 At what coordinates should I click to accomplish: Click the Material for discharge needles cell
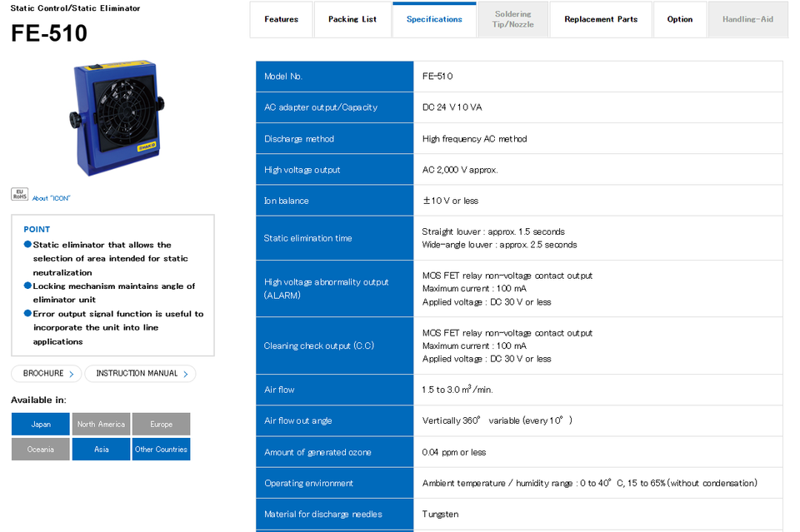[x=335, y=515]
